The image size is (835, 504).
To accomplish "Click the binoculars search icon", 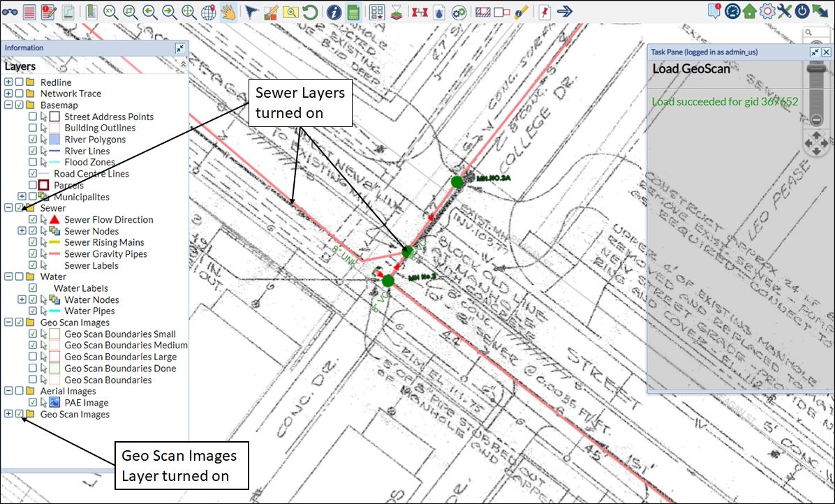I will (x=9, y=11).
